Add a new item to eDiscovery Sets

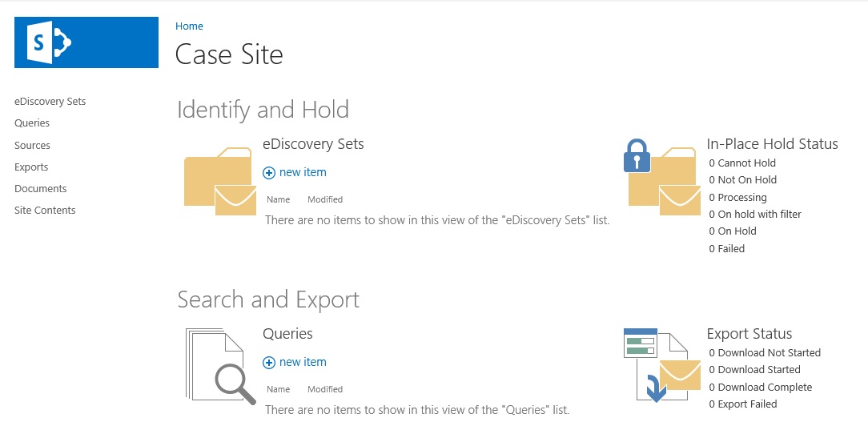(303, 172)
